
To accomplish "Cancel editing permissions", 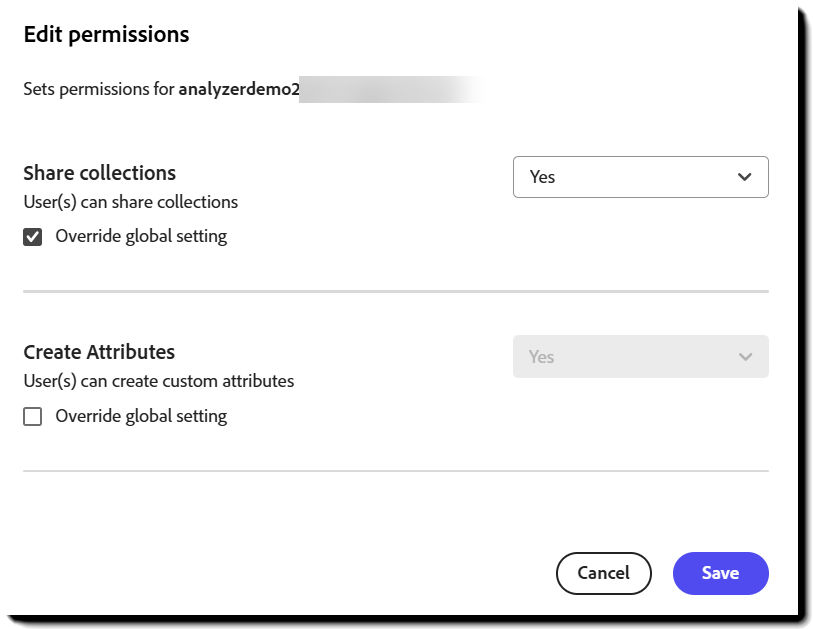I will pos(603,573).
